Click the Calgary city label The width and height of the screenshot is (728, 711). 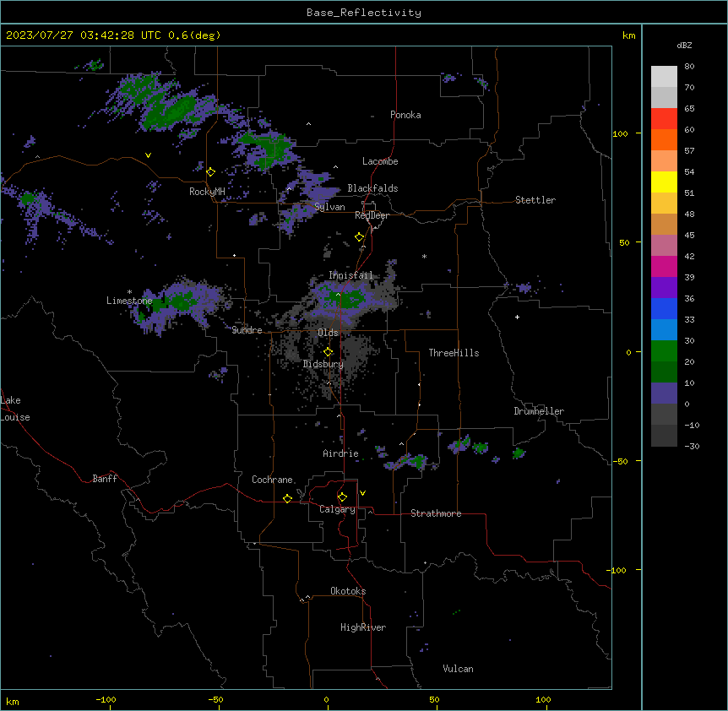[337, 509]
